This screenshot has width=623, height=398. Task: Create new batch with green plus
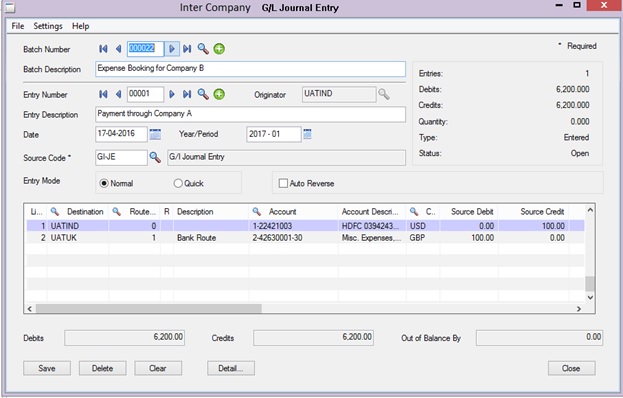(219, 49)
